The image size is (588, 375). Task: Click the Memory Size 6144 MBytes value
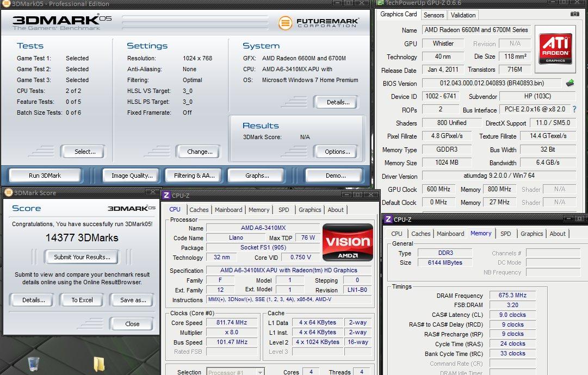(445, 262)
